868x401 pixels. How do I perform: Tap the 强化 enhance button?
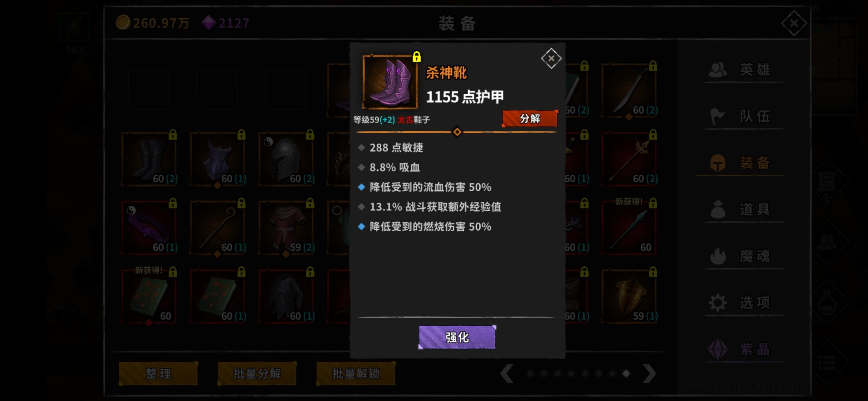tap(457, 337)
